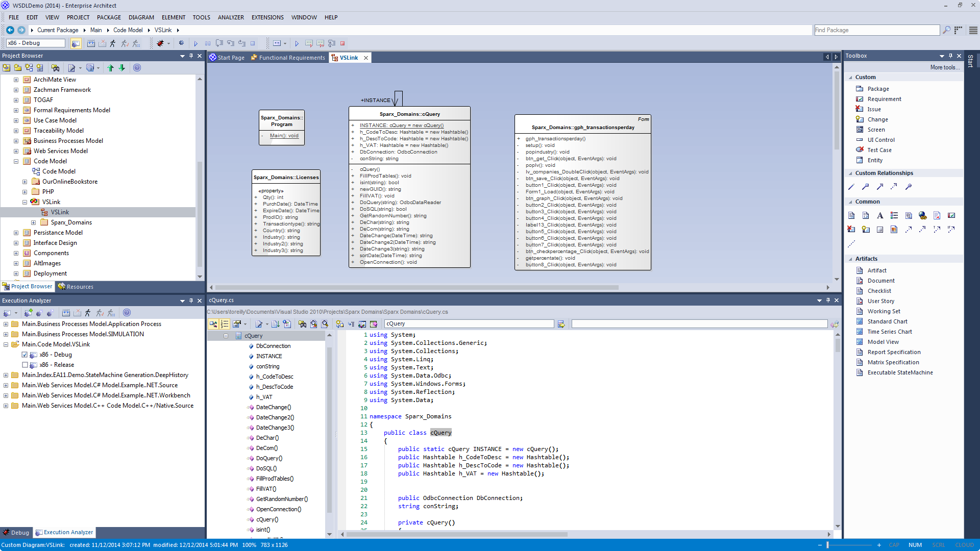The height and width of the screenshot is (551, 980).
Task: Pin the Execution Analyzer panel
Action: pyautogui.click(x=191, y=300)
